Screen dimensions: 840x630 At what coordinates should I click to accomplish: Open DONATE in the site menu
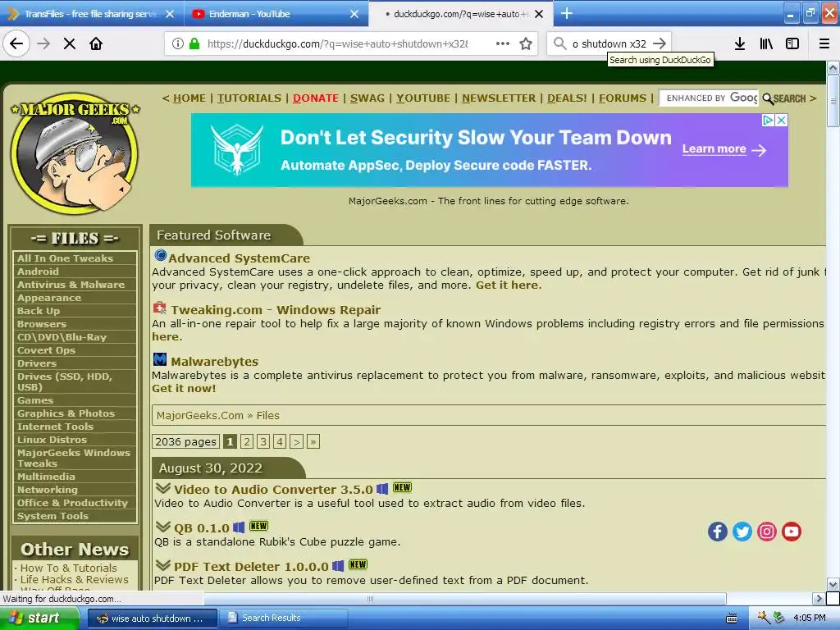pyautogui.click(x=316, y=98)
